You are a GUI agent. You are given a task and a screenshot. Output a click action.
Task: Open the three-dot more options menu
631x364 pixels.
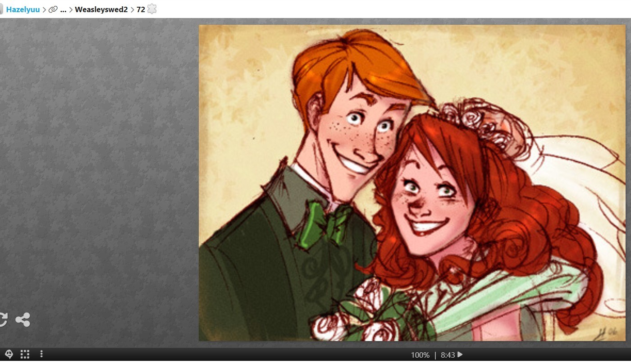[x=41, y=354]
